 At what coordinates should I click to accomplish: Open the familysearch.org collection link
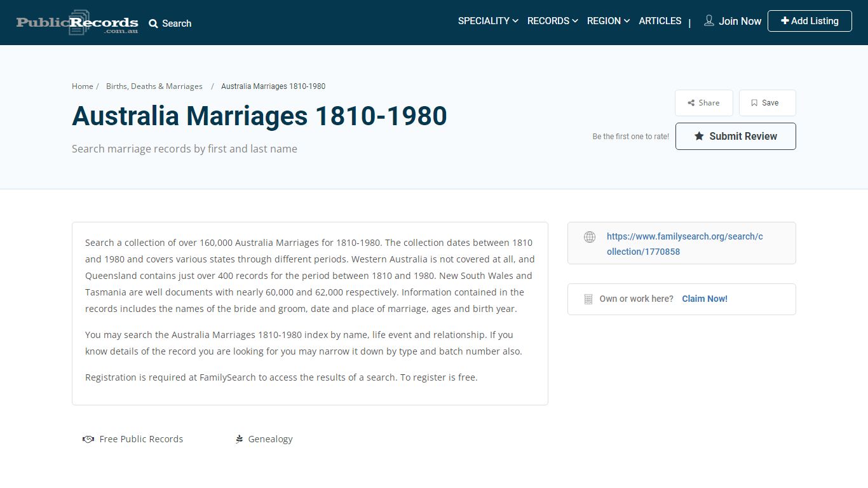tap(685, 244)
